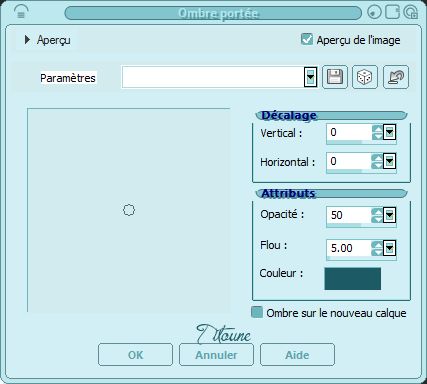Screen dimensions: 427x384
Task: Click the title bar menu icon at left
Action: tap(21, 13)
